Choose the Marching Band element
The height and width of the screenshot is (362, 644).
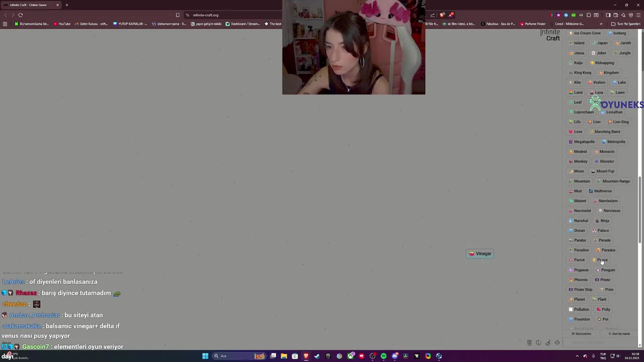[604, 132]
